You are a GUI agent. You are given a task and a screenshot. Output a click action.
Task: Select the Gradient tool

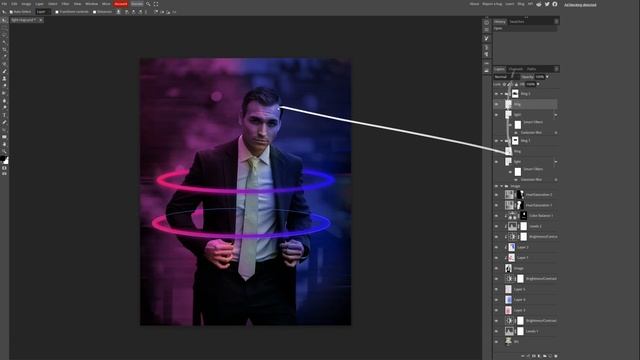tap(4, 93)
